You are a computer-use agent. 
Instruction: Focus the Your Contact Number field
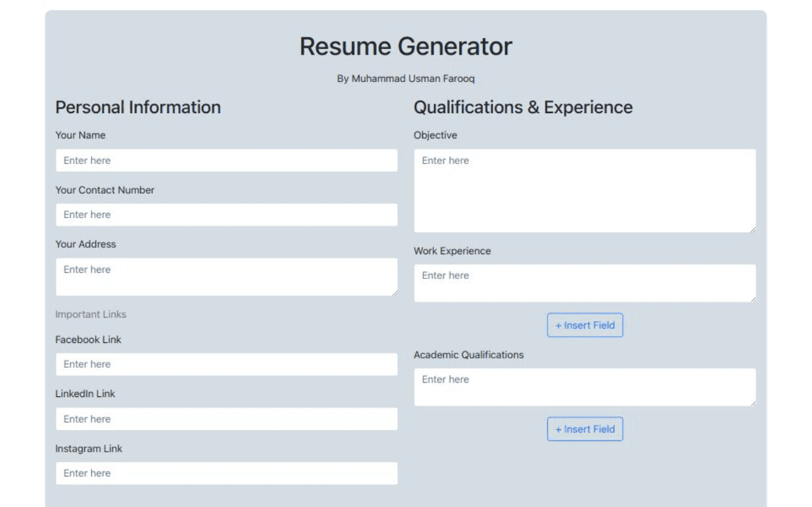coord(226,215)
